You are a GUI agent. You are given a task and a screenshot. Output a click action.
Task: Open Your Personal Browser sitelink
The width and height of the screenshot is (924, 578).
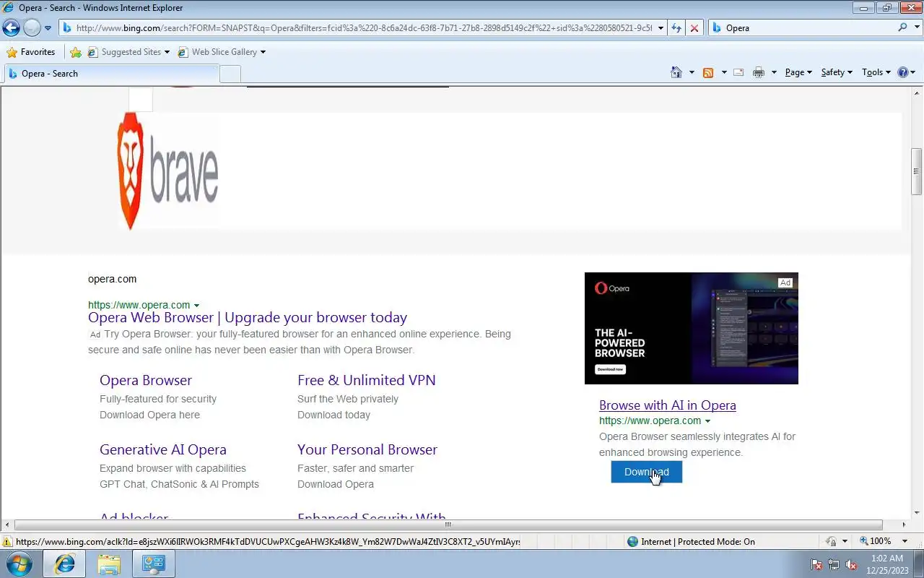tap(367, 449)
